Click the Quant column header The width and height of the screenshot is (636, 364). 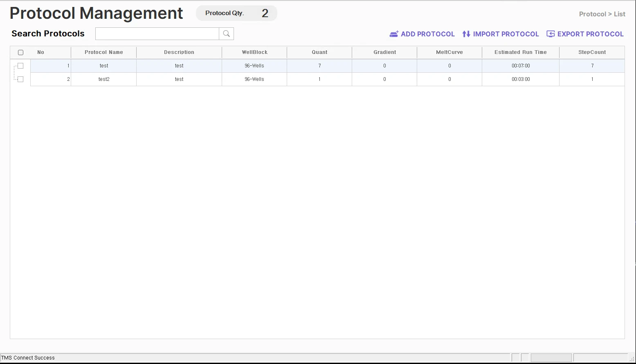[319, 52]
